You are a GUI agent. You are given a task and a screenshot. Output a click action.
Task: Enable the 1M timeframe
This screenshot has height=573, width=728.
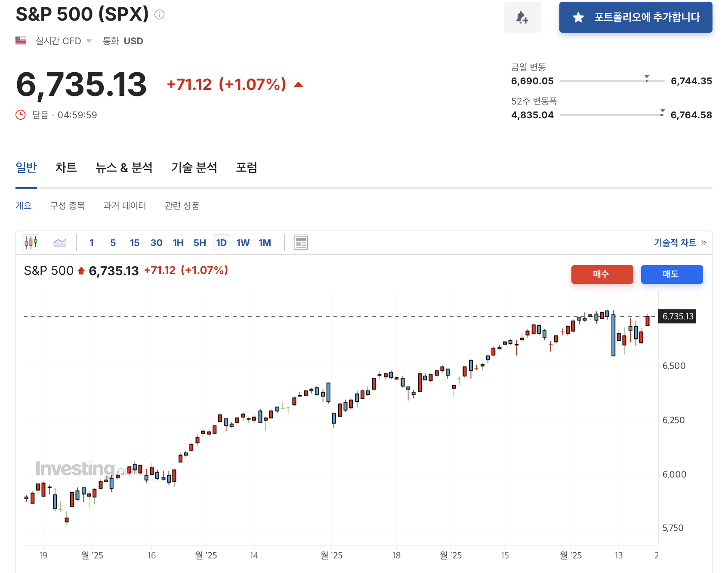(x=265, y=243)
